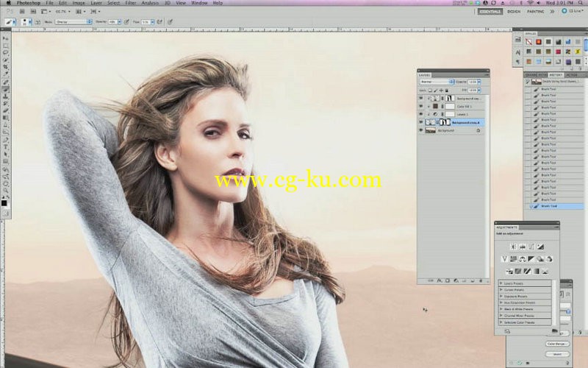Hide the bottom Background layer
Image resolution: width=588 pixels, height=368 pixels.
tap(420, 130)
